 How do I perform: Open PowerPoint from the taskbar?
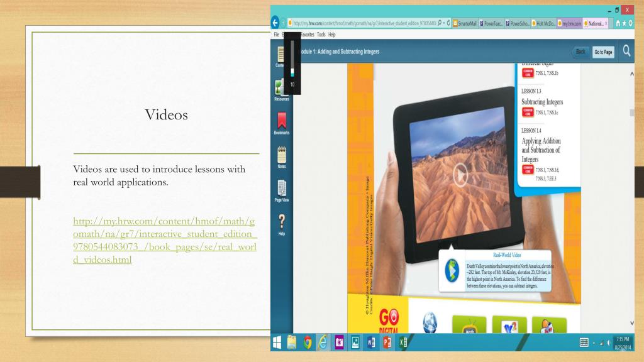pos(387,343)
